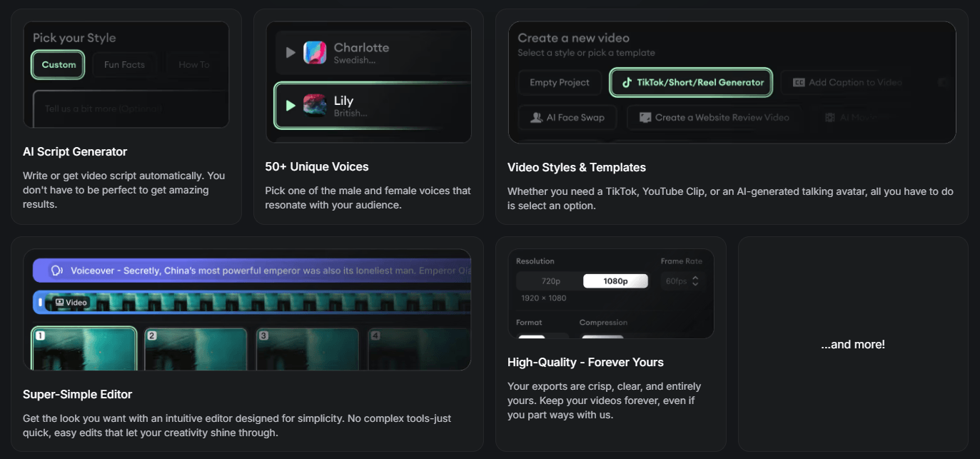Image resolution: width=980 pixels, height=459 pixels.
Task: Click the Format label
Action: 530,323
